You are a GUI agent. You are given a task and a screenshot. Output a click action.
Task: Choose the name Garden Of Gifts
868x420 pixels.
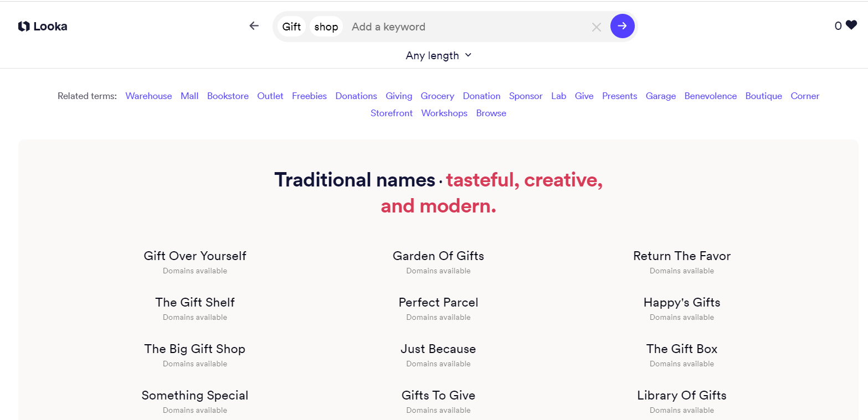(x=438, y=256)
